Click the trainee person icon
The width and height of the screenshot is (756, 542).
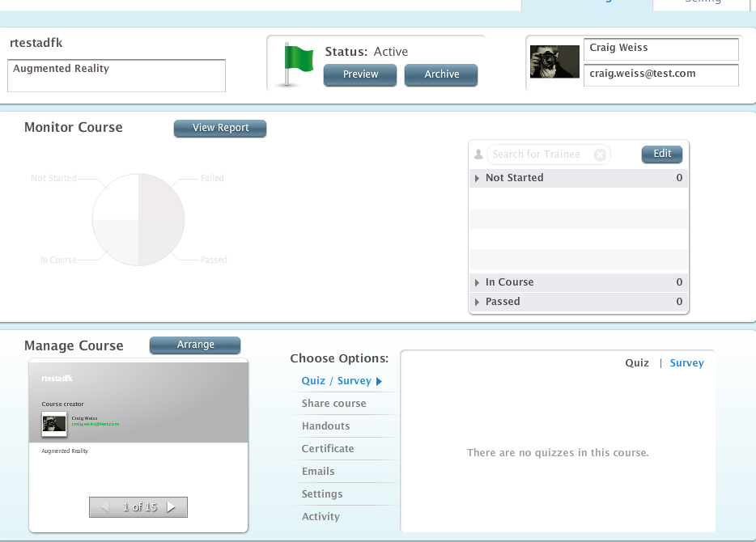tap(478, 155)
